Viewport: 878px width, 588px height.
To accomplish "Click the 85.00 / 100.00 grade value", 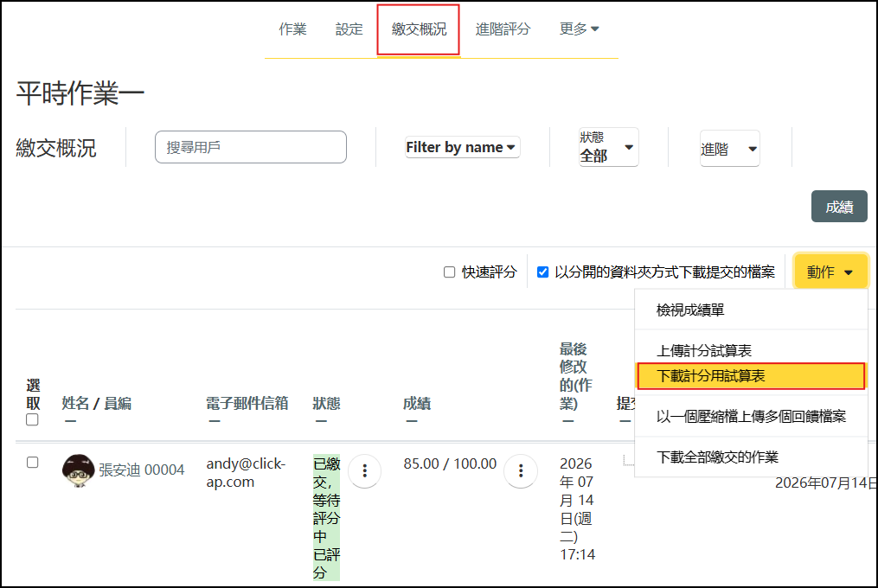I will click(x=450, y=463).
